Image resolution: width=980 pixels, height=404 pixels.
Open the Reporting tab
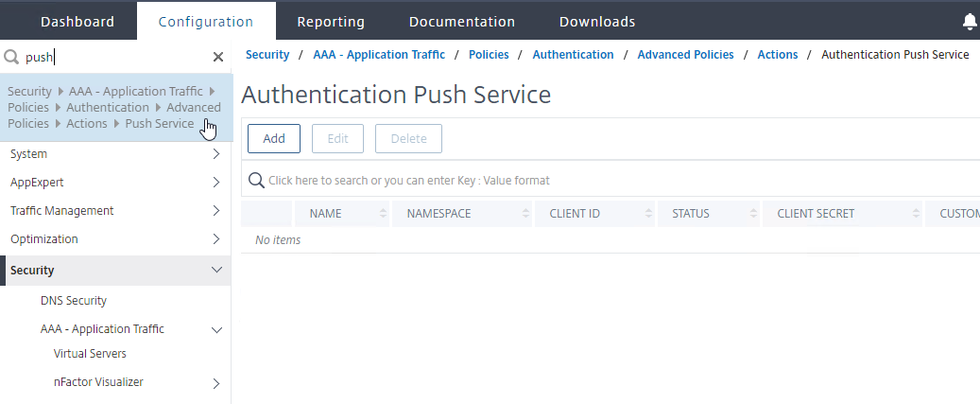coord(331,22)
